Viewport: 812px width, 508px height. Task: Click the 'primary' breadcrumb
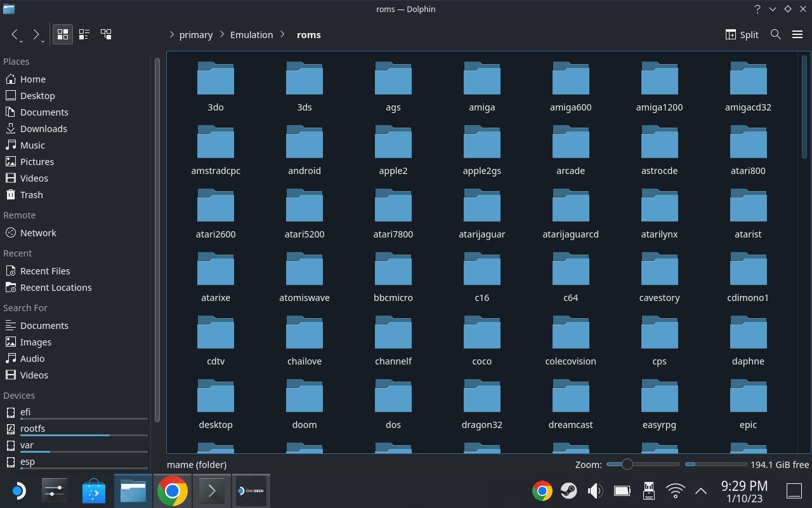point(196,35)
